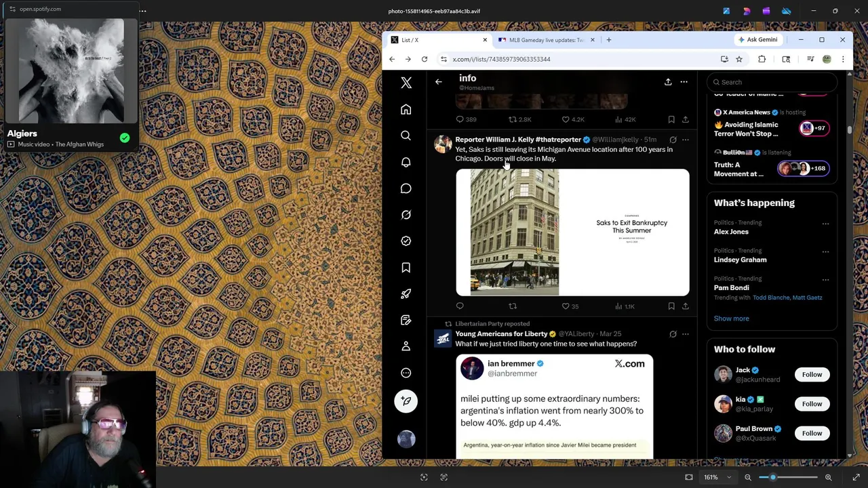Viewport: 868px width, 488px height.
Task: Like the post showing 4.2K likes
Action: pos(572,119)
